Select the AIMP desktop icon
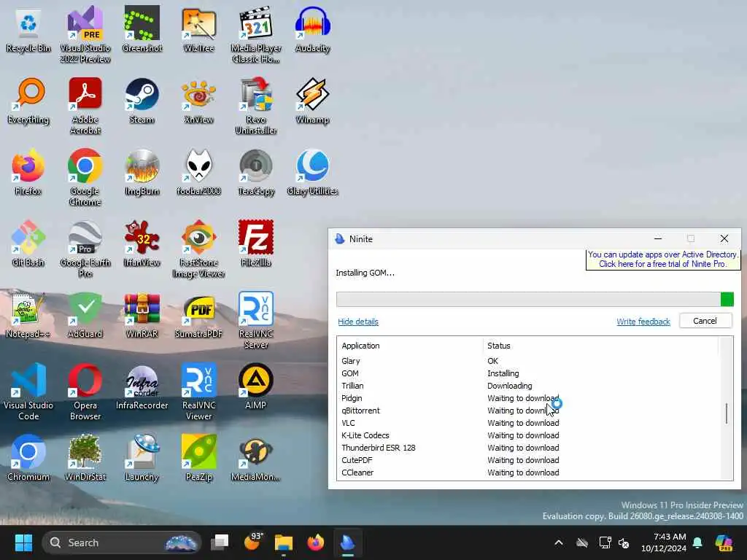747x560 pixels. click(x=256, y=387)
